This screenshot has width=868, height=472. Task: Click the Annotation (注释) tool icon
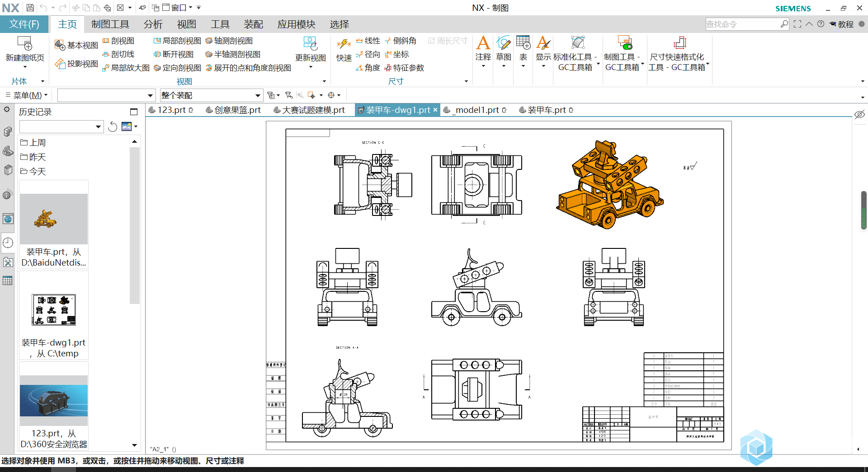[x=483, y=43]
